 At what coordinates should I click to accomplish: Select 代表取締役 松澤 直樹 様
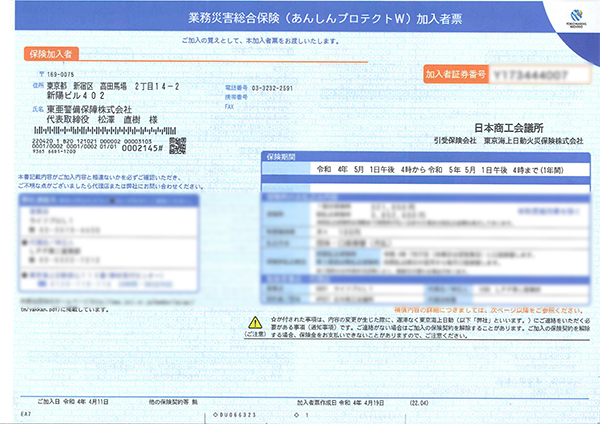click(x=102, y=120)
